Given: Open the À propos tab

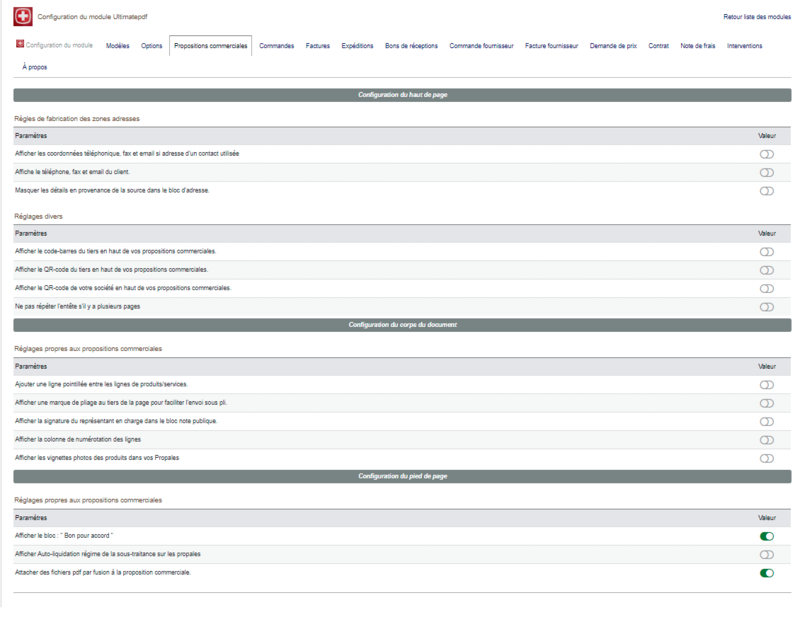Looking at the screenshot, I should click(34, 67).
